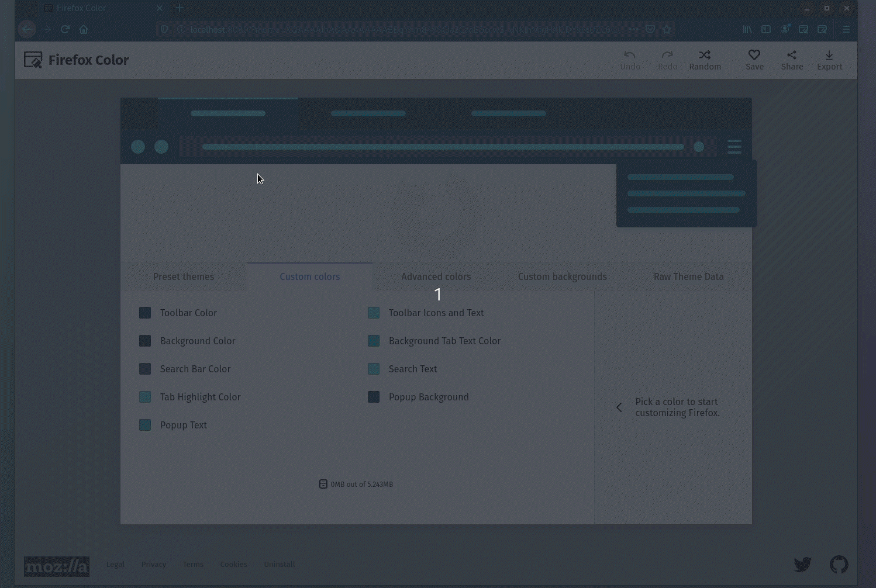Pick the Popup Text swatch
The image size is (876, 588).
pyautogui.click(x=145, y=425)
